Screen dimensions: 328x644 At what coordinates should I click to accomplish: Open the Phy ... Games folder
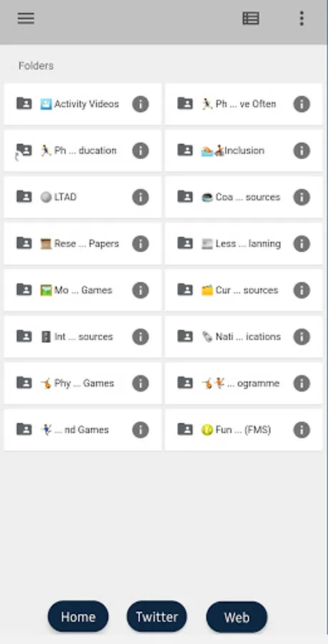(x=83, y=384)
